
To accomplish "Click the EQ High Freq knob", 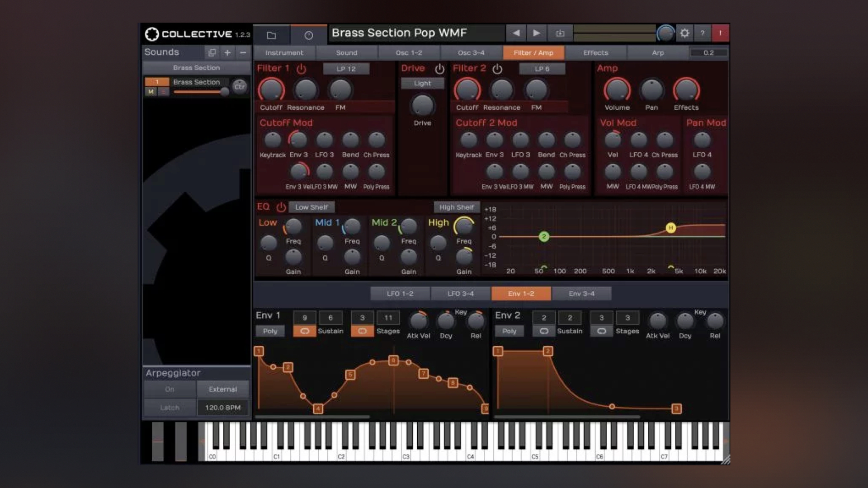I will pos(464,226).
